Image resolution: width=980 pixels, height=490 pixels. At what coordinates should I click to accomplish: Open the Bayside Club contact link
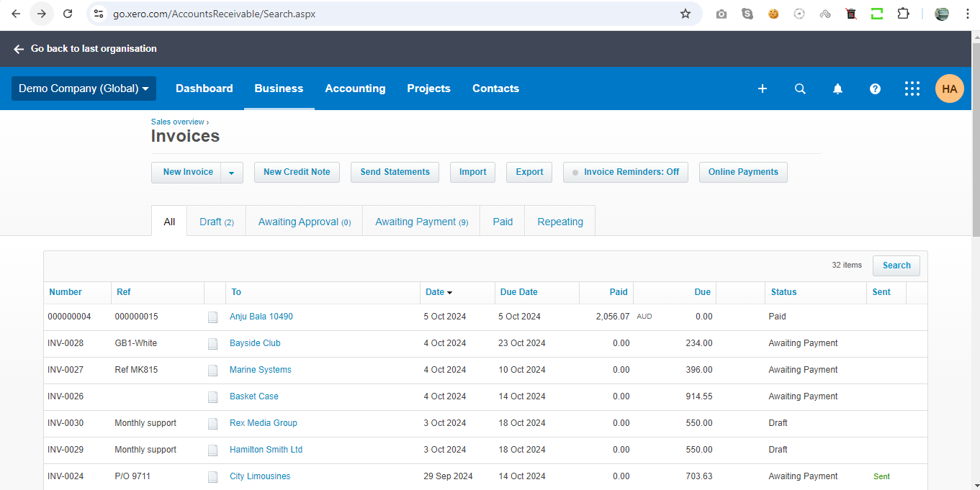coord(255,343)
